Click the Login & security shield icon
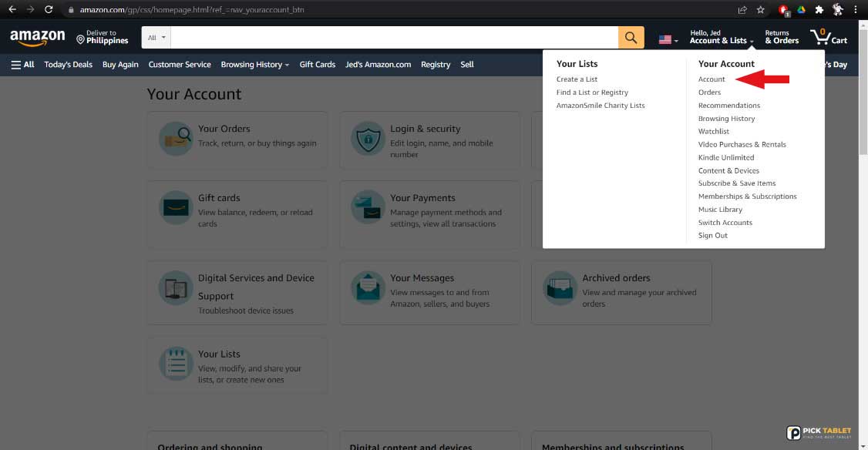868x450 pixels. pyautogui.click(x=368, y=139)
